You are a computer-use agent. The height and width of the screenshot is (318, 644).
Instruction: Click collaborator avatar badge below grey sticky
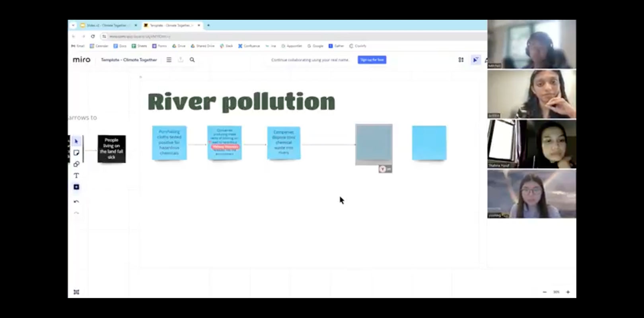click(385, 169)
